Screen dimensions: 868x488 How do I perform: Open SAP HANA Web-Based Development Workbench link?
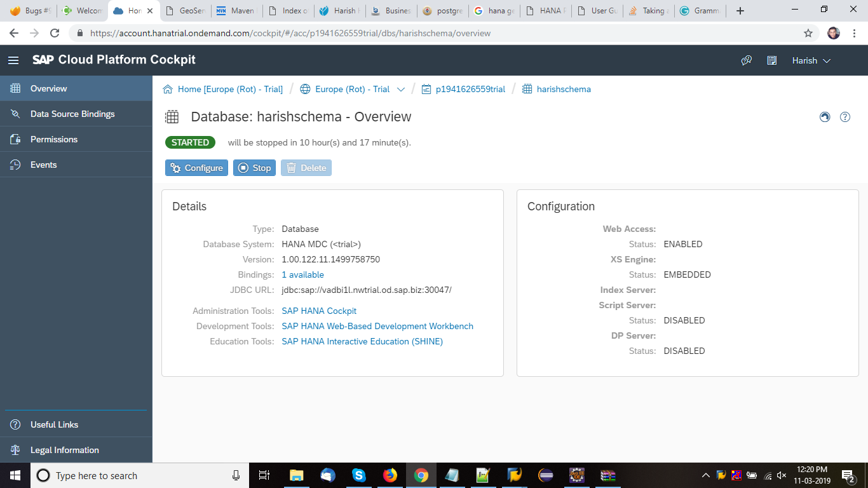click(x=377, y=326)
